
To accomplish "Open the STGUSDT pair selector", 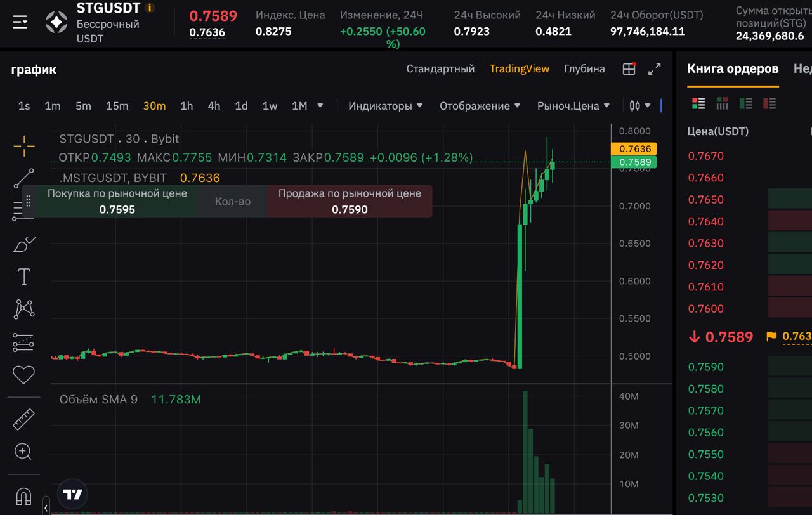I will [x=108, y=8].
